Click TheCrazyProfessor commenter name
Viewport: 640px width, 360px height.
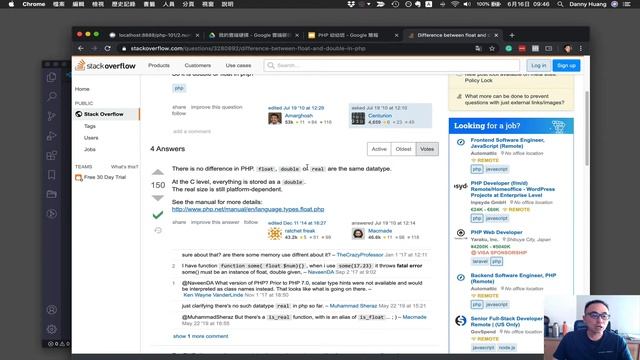coord(360,255)
